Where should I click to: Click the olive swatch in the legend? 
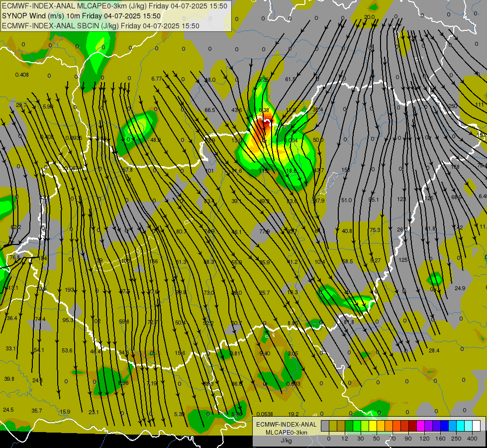pyautogui.click(x=333, y=426)
